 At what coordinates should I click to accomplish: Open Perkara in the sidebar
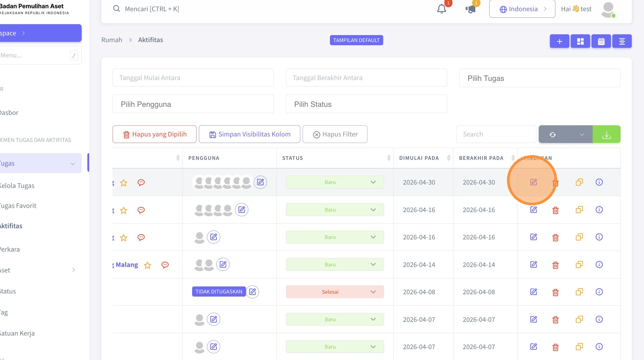[10, 250]
